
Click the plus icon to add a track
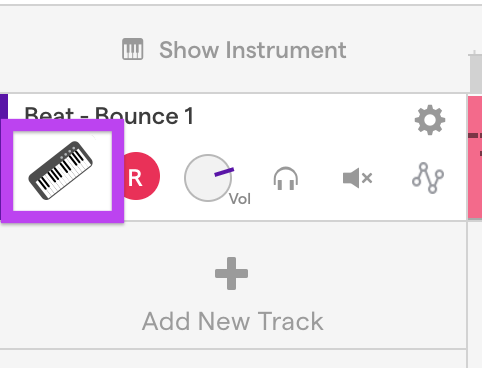[231, 273]
